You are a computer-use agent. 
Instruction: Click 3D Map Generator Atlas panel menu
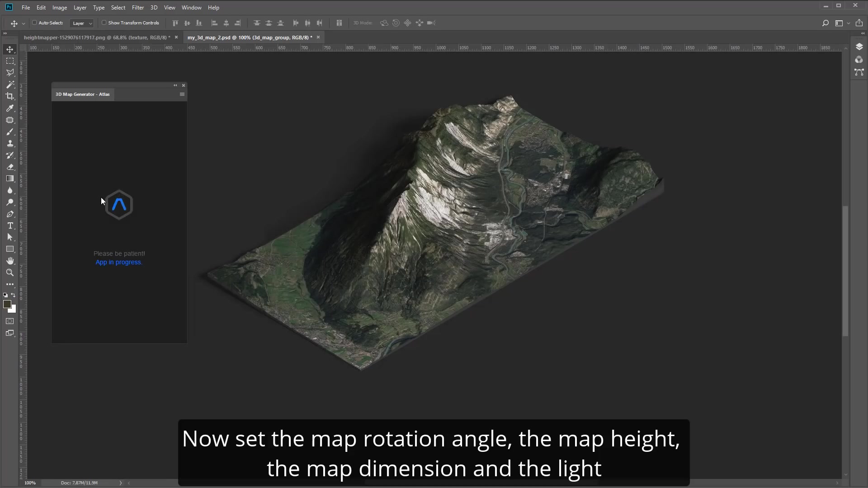(x=182, y=93)
